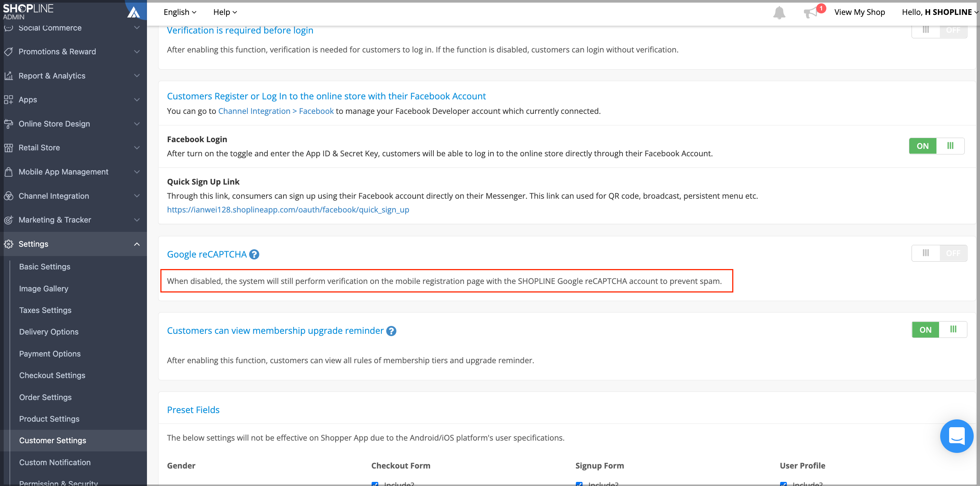Enable the Google reCAPTCHA toggle
Viewport: 980px width, 486px height.
click(x=939, y=253)
